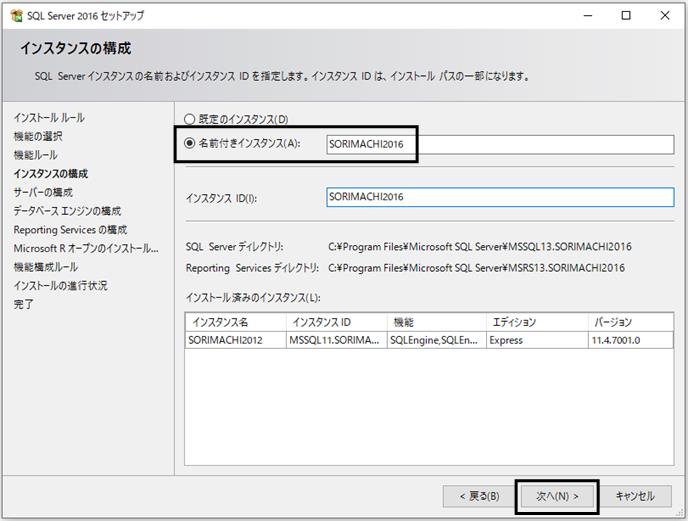This screenshot has height=521, width=688.
Task: Open the 機能の選択 step in the sidebar
Action: pos(38,137)
